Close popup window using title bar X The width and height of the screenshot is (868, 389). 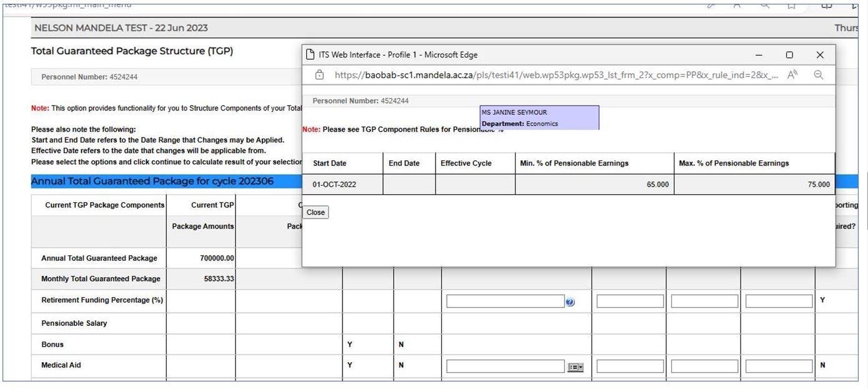point(820,55)
